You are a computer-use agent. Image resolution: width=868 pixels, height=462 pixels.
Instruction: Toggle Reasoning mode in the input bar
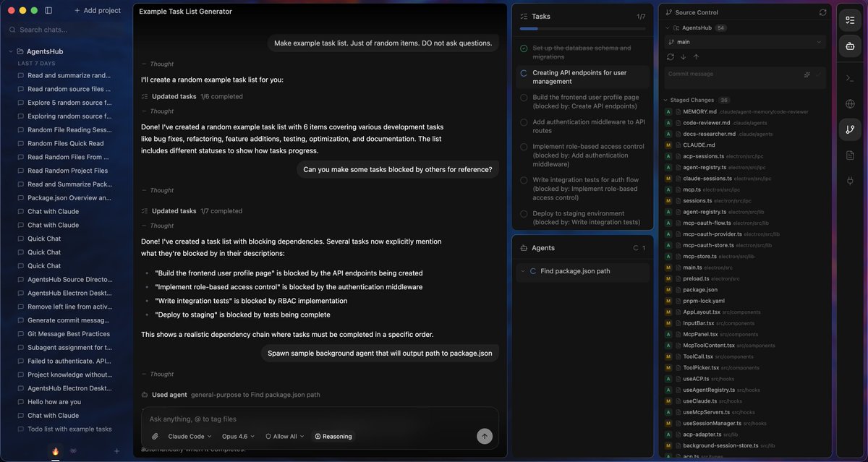[333, 436]
